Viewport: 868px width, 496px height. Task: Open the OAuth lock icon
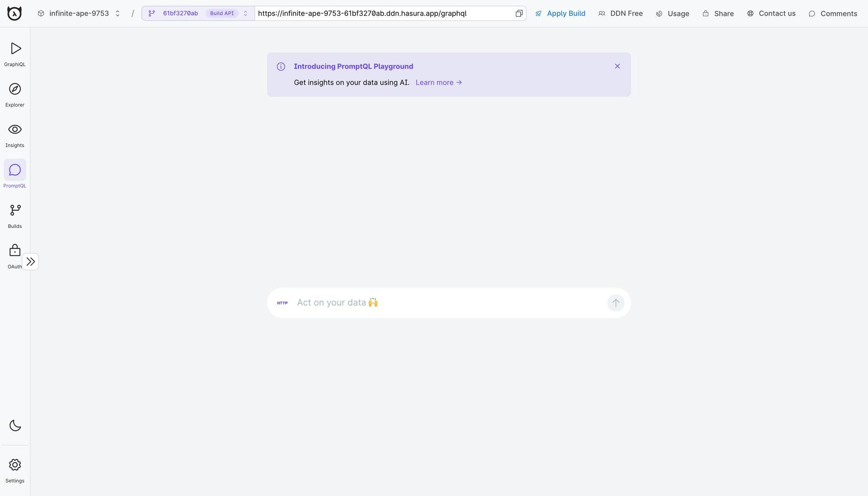coord(15,251)
